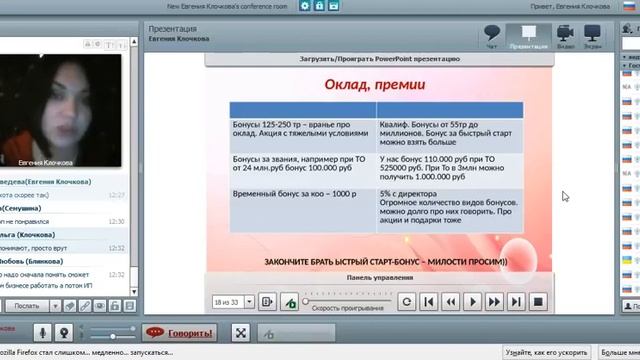Switch to the Чат tab
The width and height of the screenshot is (640, 360).
[x=491, y=37]
